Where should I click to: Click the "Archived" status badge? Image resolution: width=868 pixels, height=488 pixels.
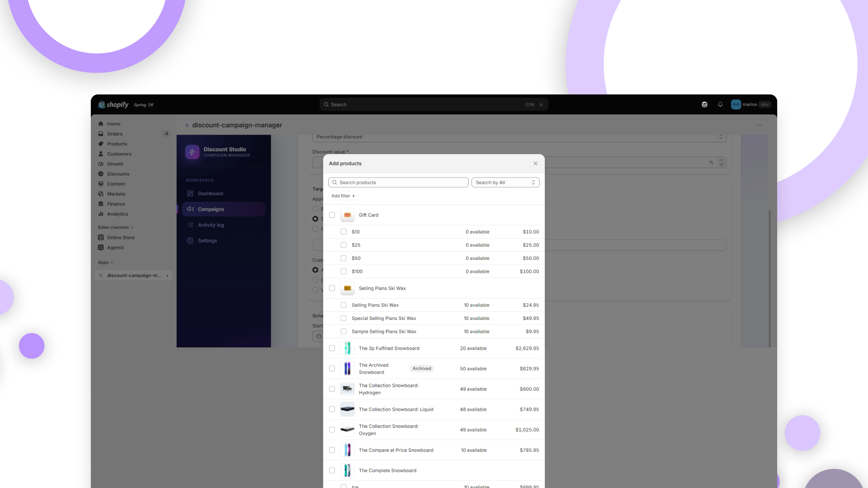pos(422,369)
